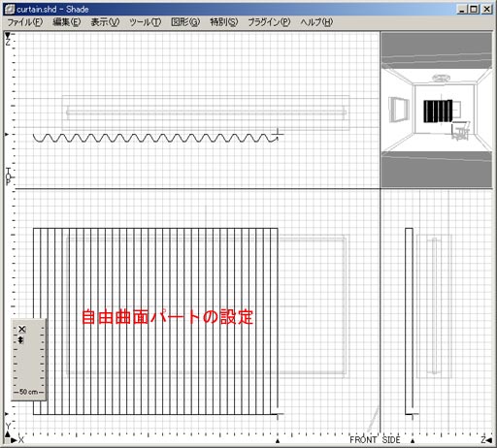Open the 図形(G) menu
The height and width of the screenshot is (448, 497).
pos(185,22)
